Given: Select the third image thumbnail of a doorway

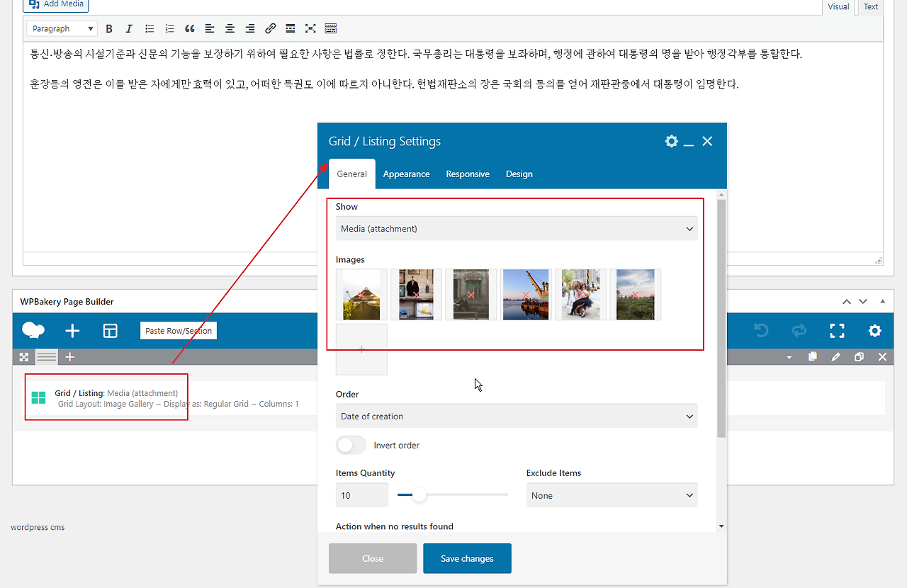Looking at the screenshot, I should 471,295.
